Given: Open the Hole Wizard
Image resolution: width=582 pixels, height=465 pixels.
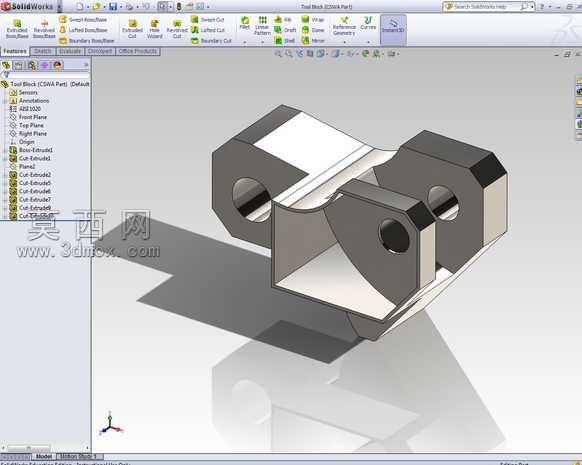Looking at the screenshot, I should coord(154,29).
